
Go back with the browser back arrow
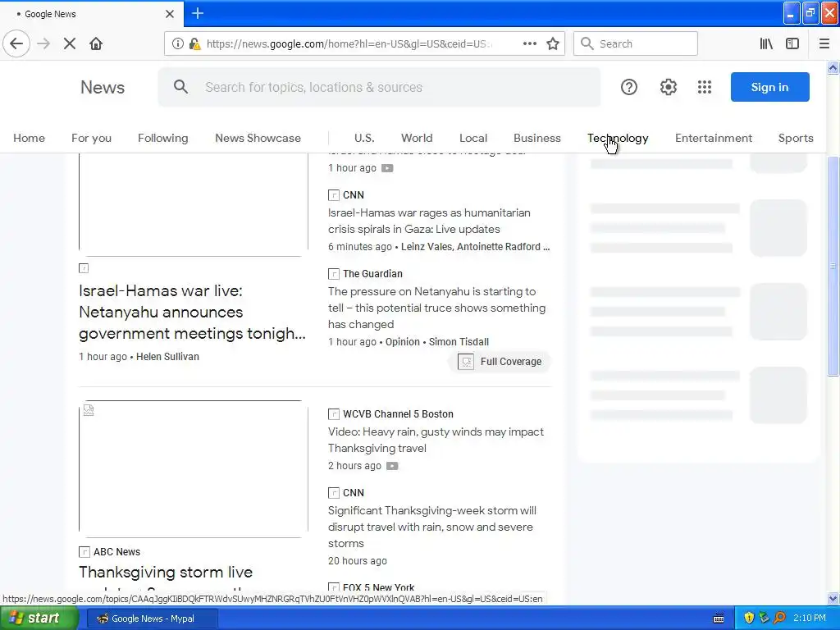16,43
